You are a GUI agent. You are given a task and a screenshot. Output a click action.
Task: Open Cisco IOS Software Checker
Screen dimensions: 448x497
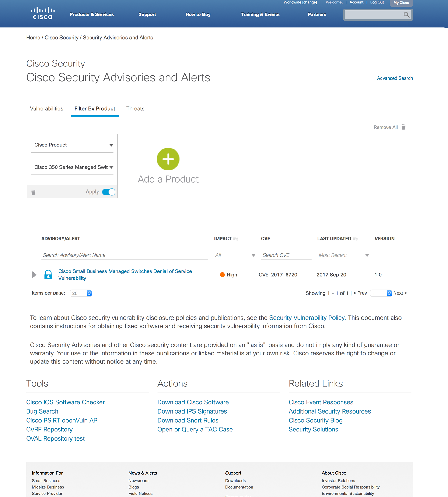pyautogui.click(x=66, y=402)
